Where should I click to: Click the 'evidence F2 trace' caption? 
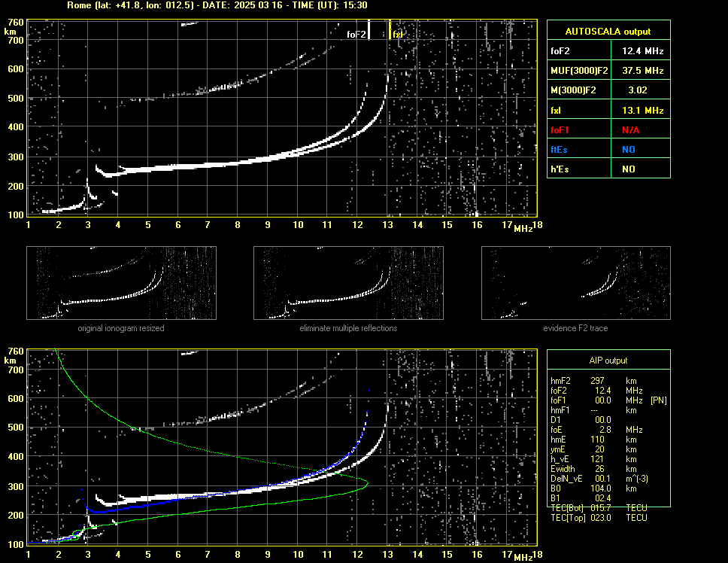pyautogui.click(x=575, y=328)
